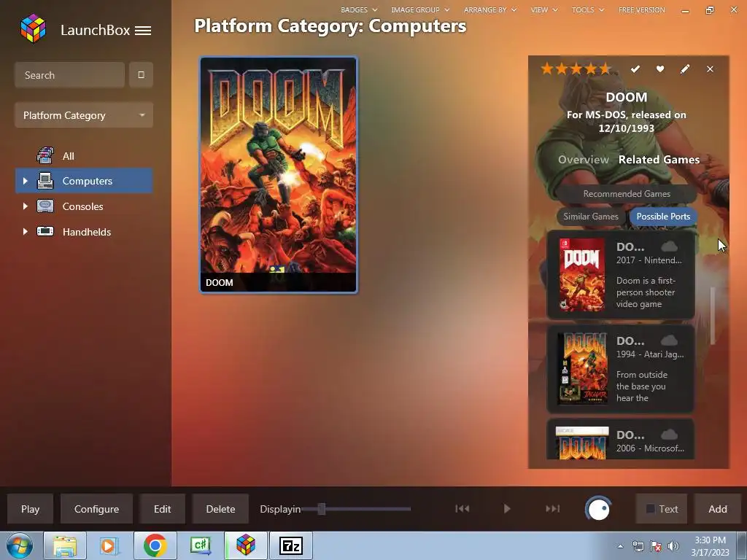This screenshot has height=560, width=747.
Task: Click the LaunchBox cube logo
Action: pyautogui.click(x=34, y=28)
